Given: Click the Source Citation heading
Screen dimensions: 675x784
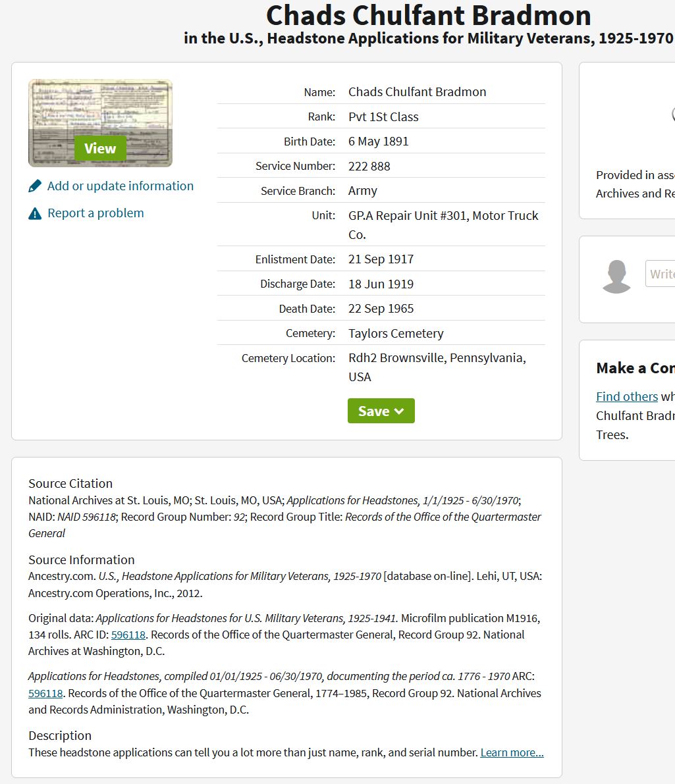Looking at the screenshot, I should 70,483.
